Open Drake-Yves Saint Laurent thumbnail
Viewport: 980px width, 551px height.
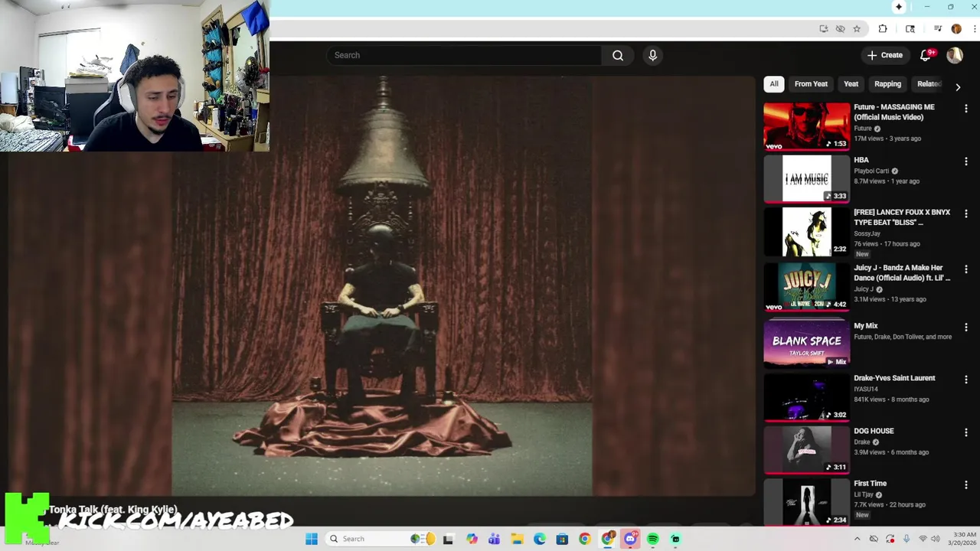pos(806,397)
